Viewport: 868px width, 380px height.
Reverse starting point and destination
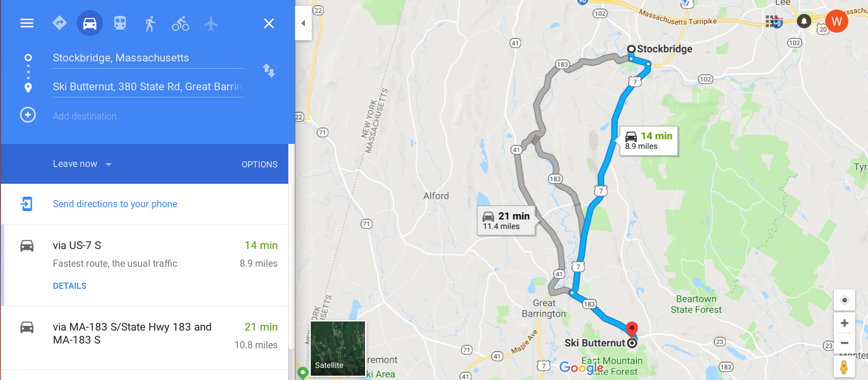click(x=269, y=71)
